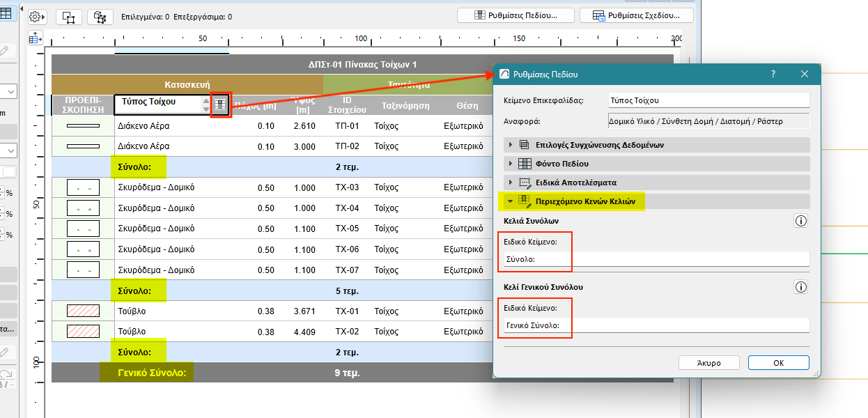Click the Επεξεργάσιμα: 0 status text
868x418 pixels.
coord(203,16)
